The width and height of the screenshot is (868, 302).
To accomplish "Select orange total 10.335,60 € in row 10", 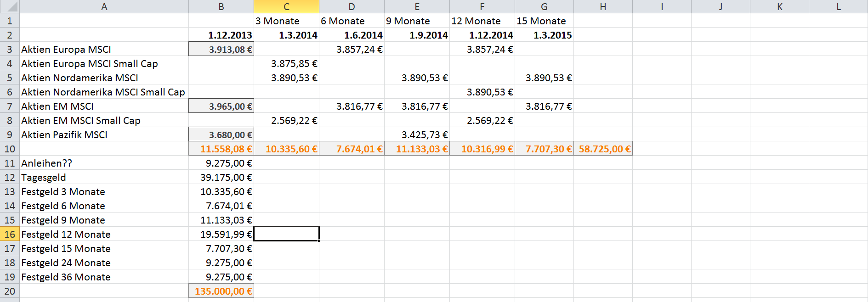I will [x=286, y=149].
